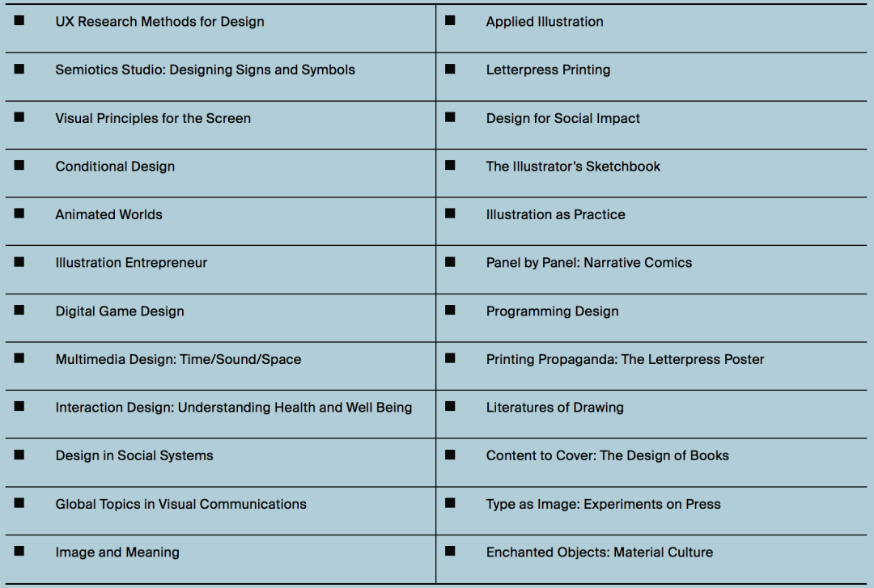Open Multimedia Design: Time/Sound/Space
The image size is (874, 588).
point(178,359)
